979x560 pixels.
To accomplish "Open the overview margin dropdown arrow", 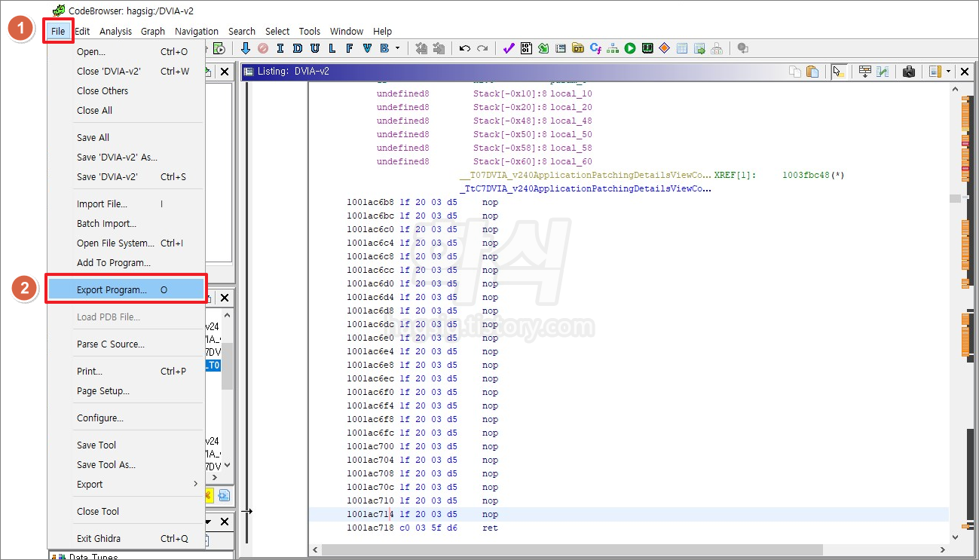I will 948,72.
